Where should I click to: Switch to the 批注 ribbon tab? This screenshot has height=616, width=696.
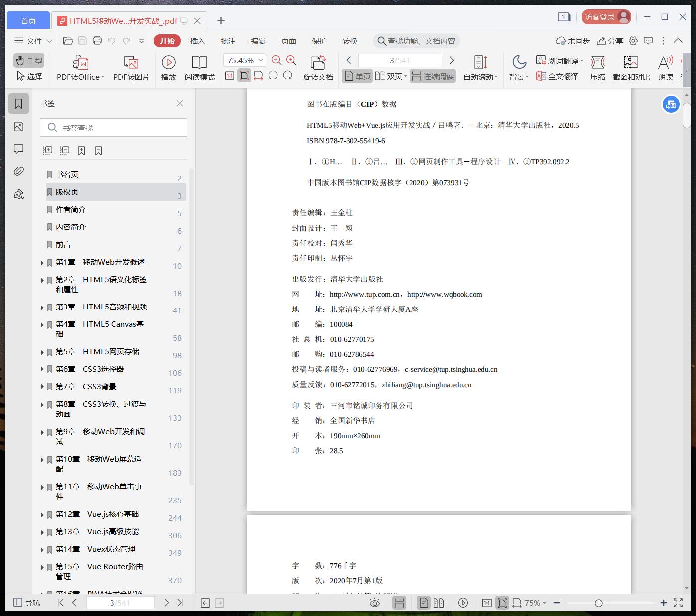point(228,41)
